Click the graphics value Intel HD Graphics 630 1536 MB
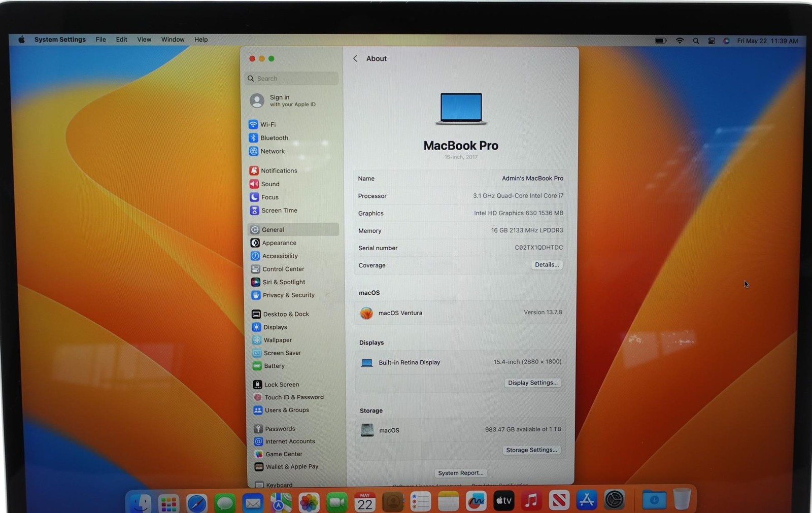The image size is (812, 513). (x=519, y=213)
